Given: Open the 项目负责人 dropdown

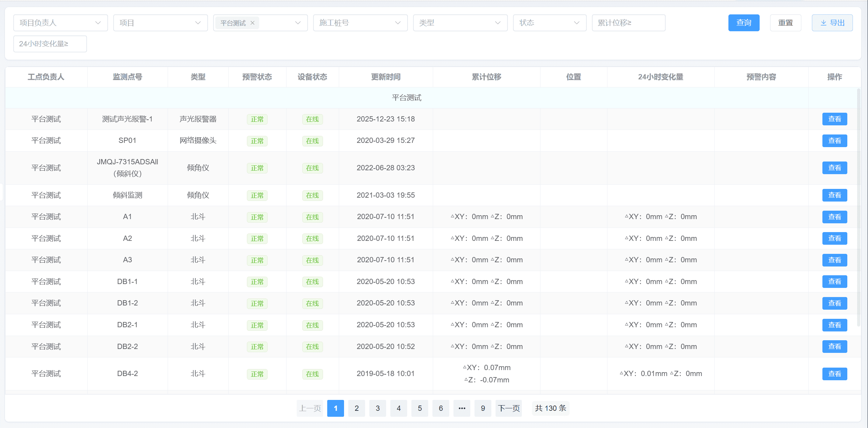Looking at the screenshot, I should point(61,23).
